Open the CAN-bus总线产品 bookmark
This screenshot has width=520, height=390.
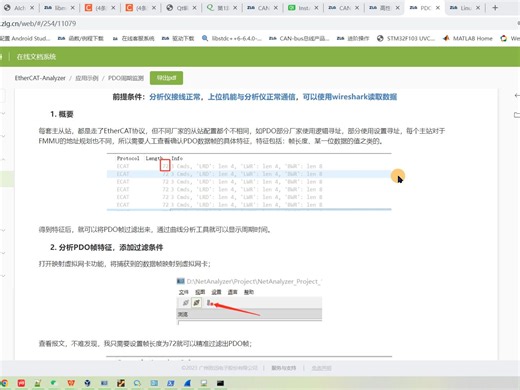[299, 38]
